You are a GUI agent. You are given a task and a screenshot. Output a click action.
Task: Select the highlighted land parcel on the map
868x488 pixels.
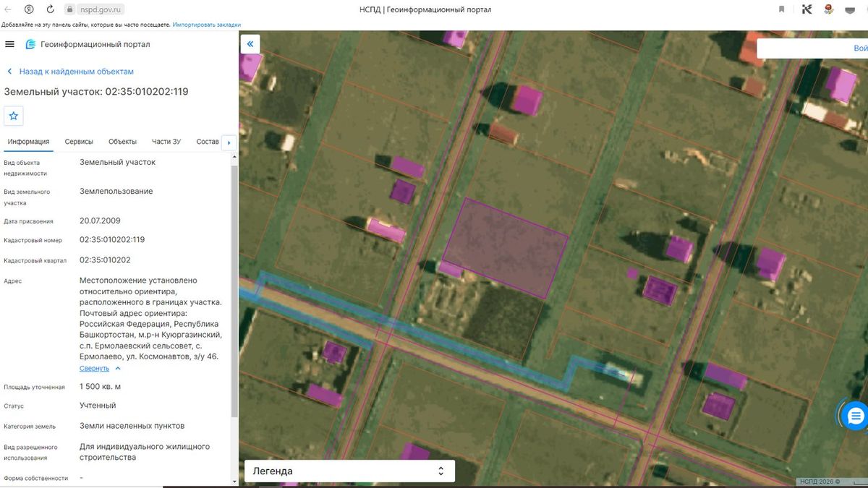[506, 247]
